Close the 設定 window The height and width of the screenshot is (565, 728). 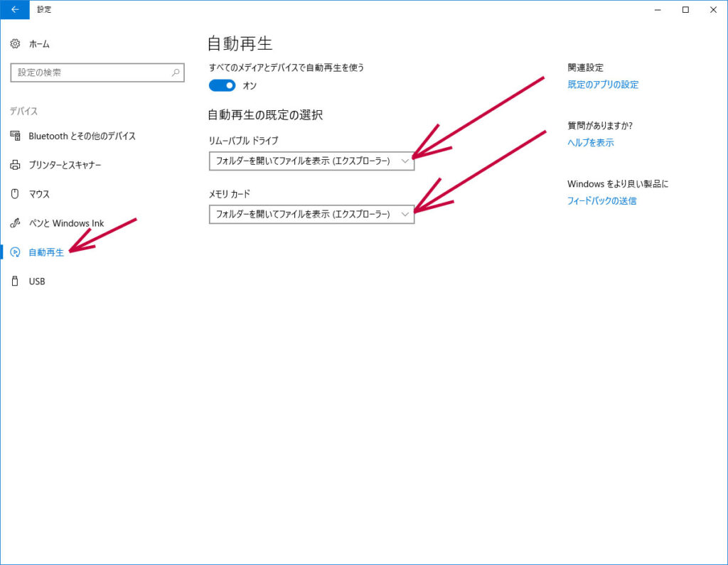[713, 9]
